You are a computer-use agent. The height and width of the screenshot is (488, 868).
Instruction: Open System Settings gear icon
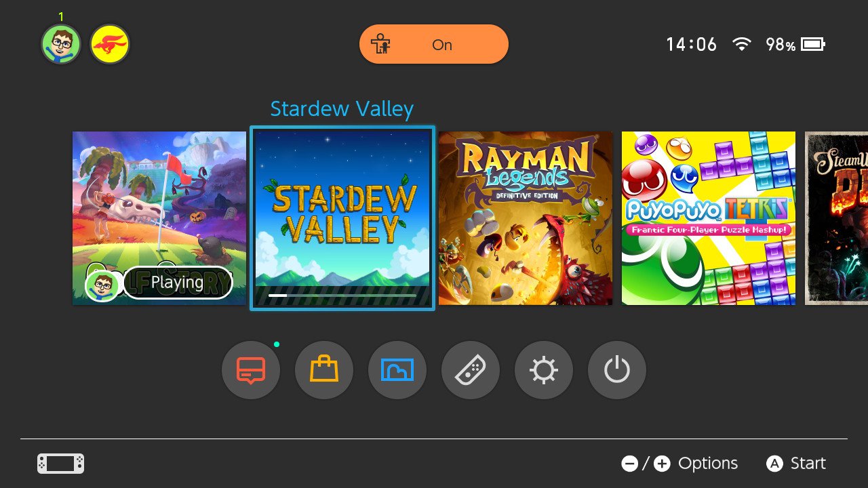(544, 370)
